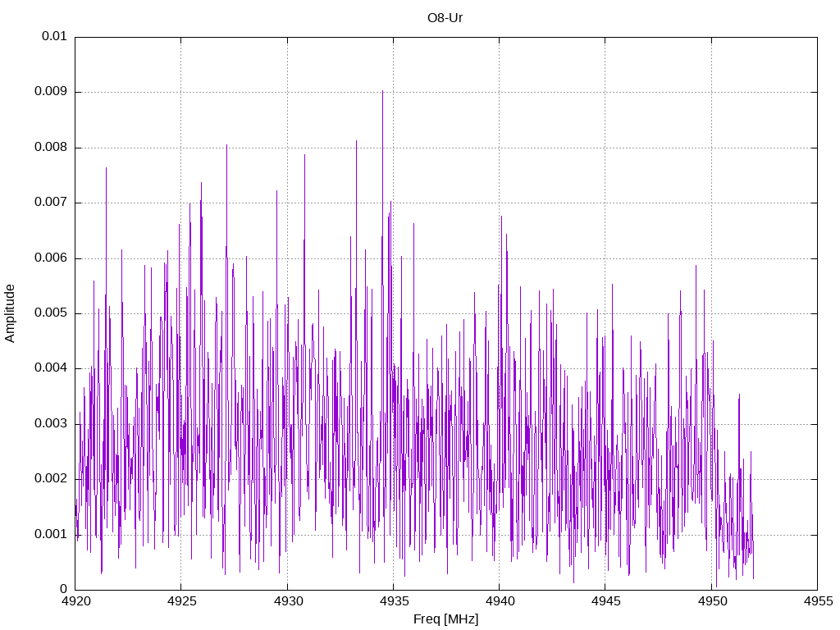Screen dimensions: 840x630
Task: Click the y-axis tick label 0.009
Action: (51, 92)
